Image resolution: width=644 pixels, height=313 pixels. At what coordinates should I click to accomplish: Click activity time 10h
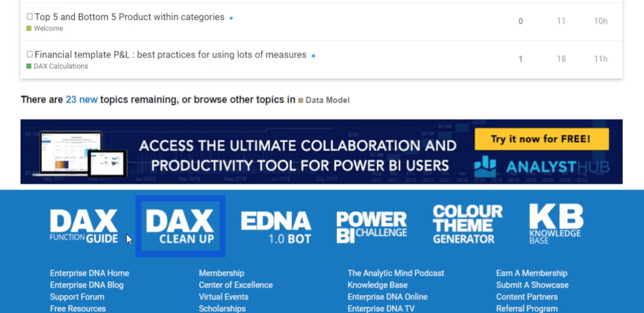click(601, 21)
